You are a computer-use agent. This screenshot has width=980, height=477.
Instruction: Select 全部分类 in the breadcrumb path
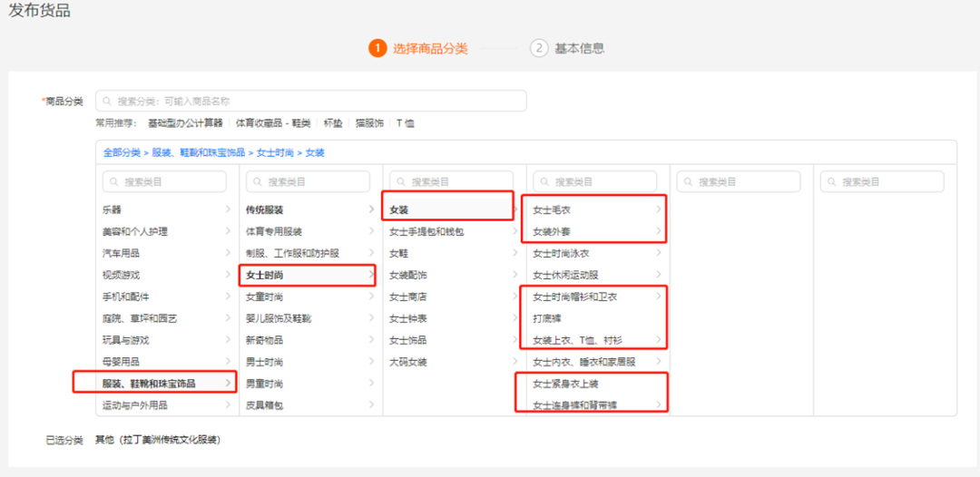point(122,152)
